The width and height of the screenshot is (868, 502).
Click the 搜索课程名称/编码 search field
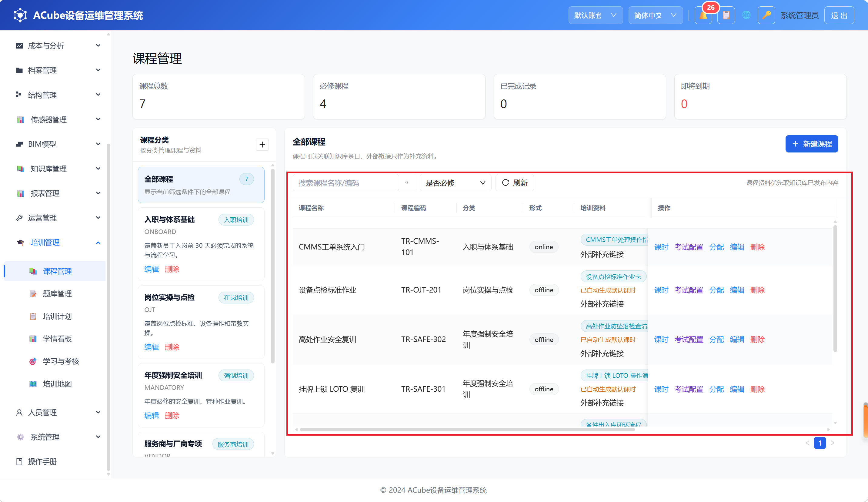tap(346, 182)
